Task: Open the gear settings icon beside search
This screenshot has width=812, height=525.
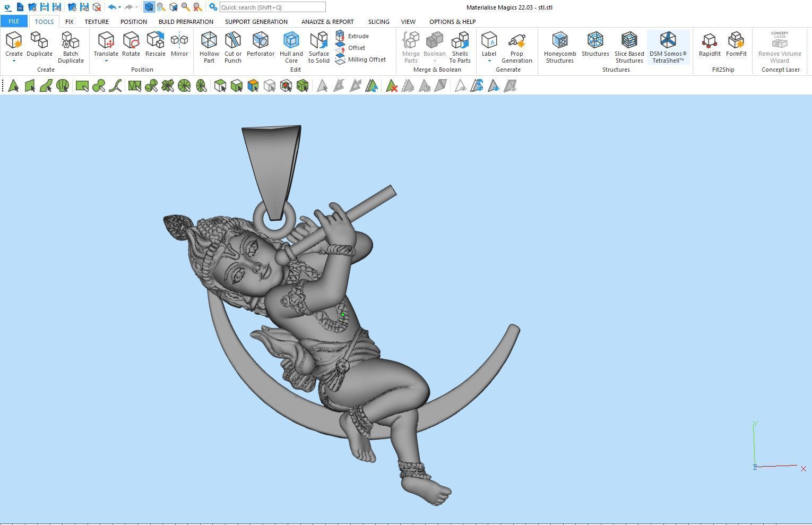Action: tap(213, 7)
